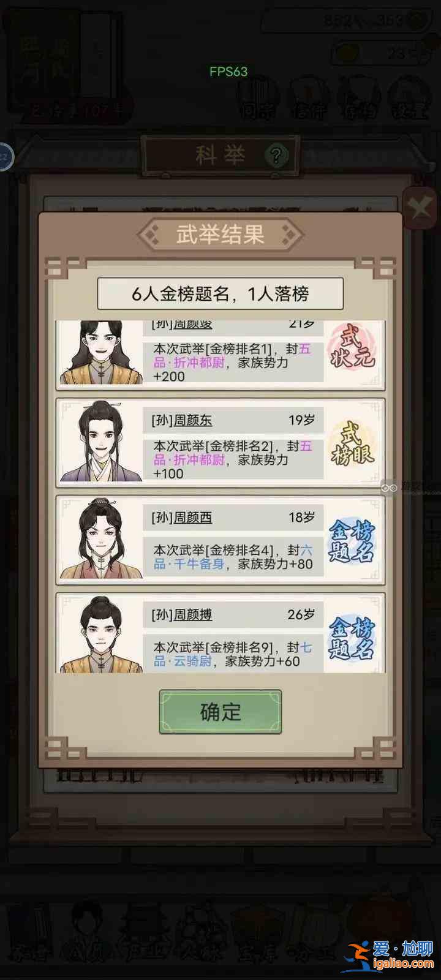Viewport: 441px width, 980px height.
Task: Select 周颜西 portrait avatar
Action: 101,538
